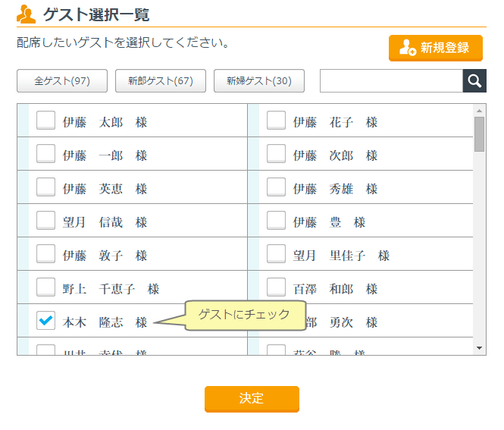Screen dimensions: 504x430
Task: Uncheck the 本木 隆志 様 checkbox
Action: pyautogui.click(x=46, y=321)
